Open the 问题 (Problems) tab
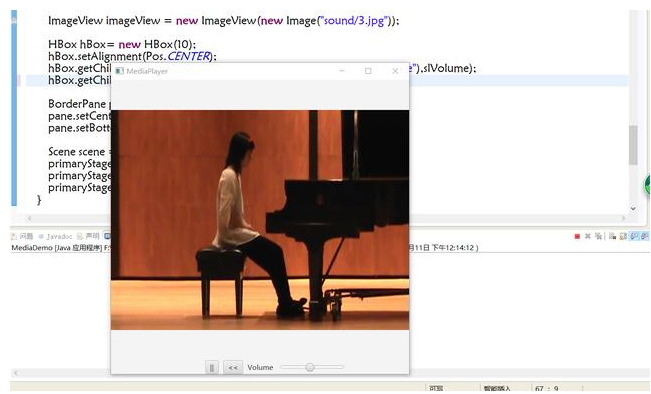Image resolution: width=651 pixels, height=394 pixels. [22, 236]
